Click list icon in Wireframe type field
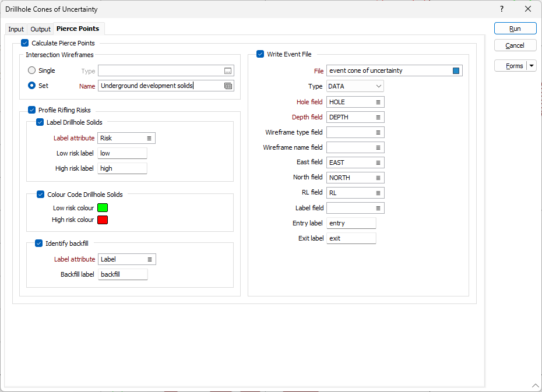Viewport: 542px width, 392px height. 378,132
